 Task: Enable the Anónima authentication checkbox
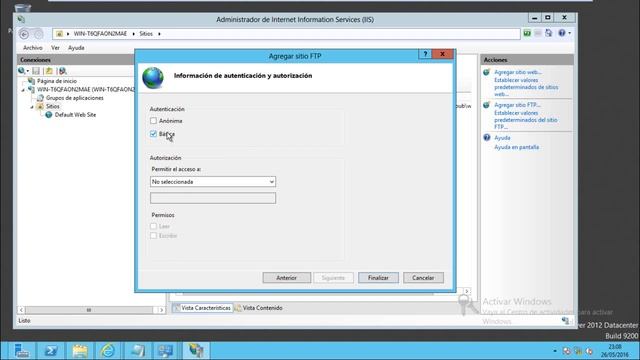pos(153,121)
